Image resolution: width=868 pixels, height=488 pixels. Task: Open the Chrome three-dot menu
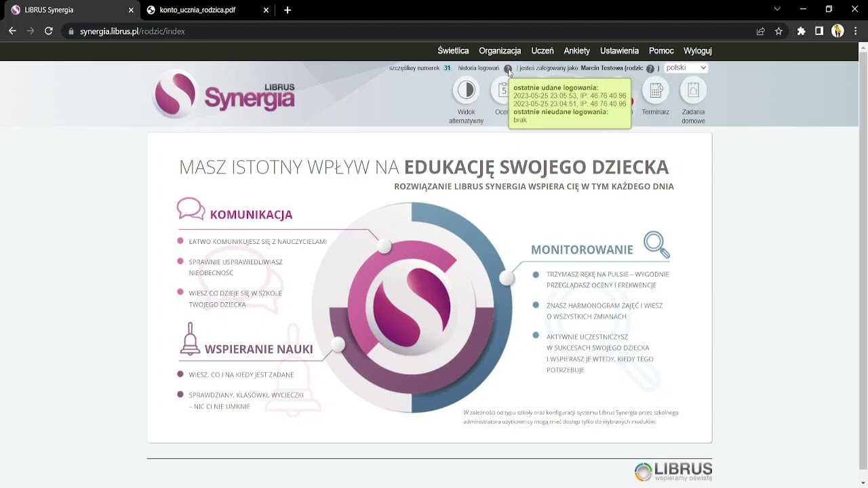pos(856,31)
